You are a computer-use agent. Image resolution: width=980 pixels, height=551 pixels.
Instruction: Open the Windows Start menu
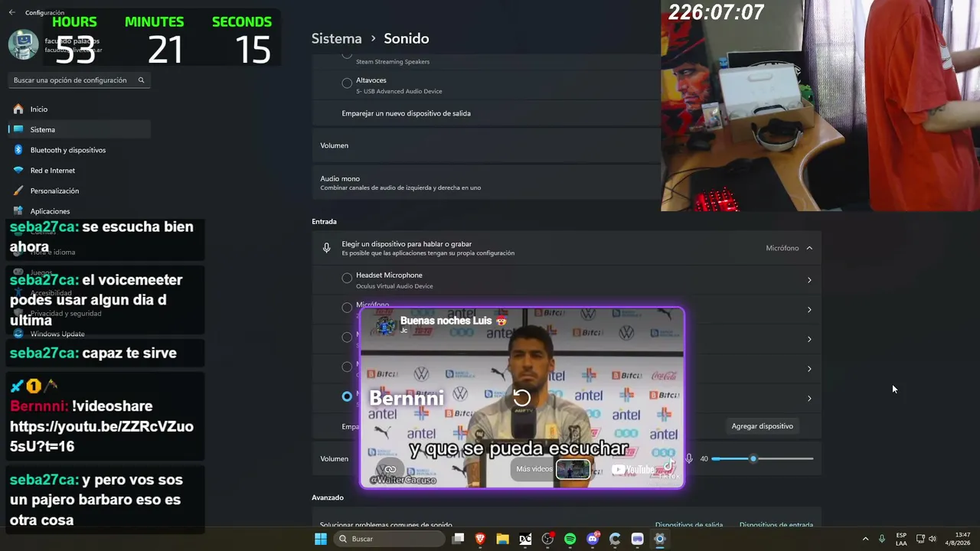point(321,539)
